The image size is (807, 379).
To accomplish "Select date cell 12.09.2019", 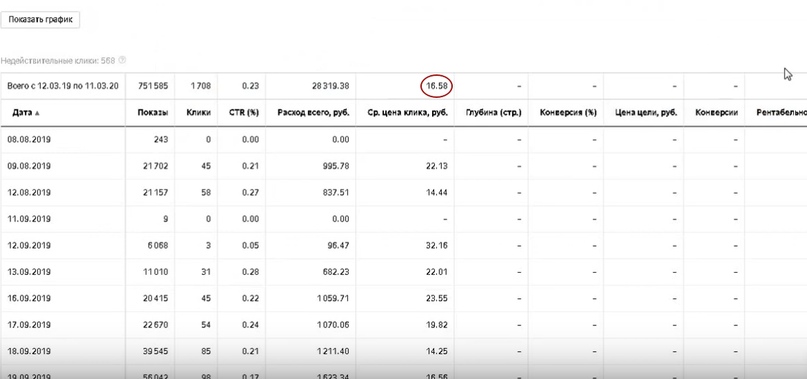I will click(x=29, y=246).
